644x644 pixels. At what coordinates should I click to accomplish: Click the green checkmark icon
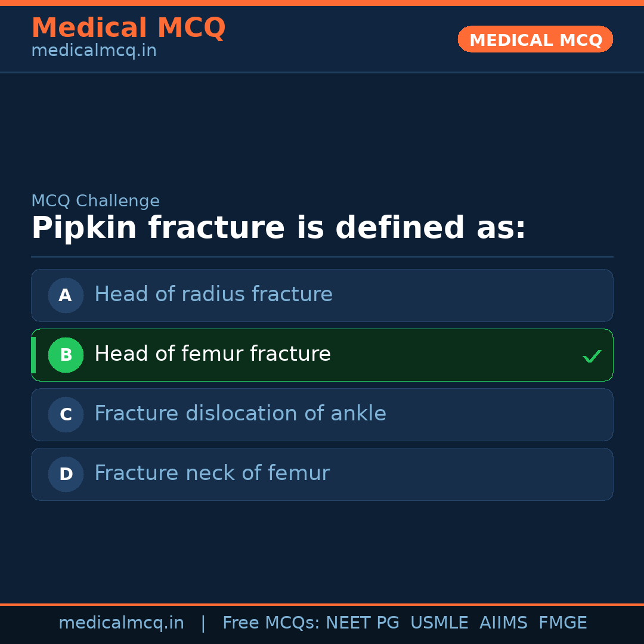coord(592,357)
